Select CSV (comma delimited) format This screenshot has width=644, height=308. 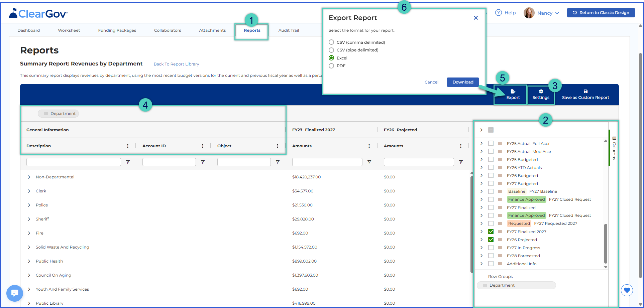[x=331, y=42]
